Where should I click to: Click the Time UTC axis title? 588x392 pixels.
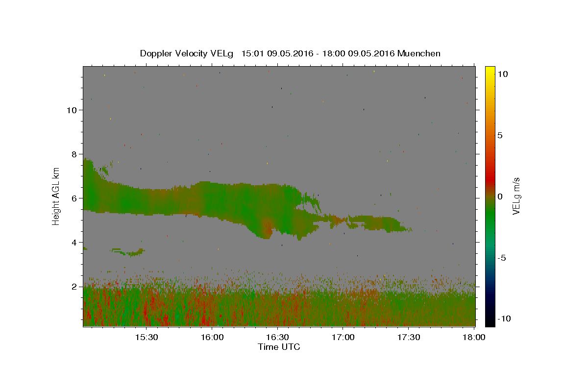(x=279, y=347)
